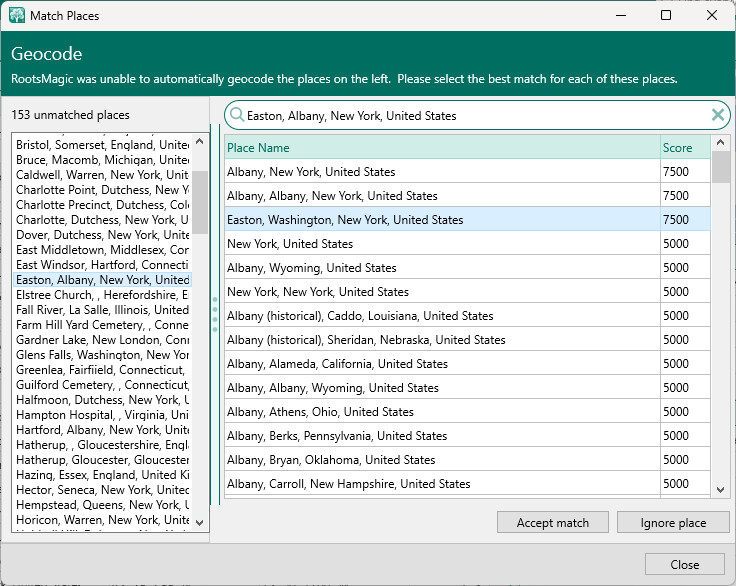Click the Ignore place button
736x586 pixels.
click(673, 523)
